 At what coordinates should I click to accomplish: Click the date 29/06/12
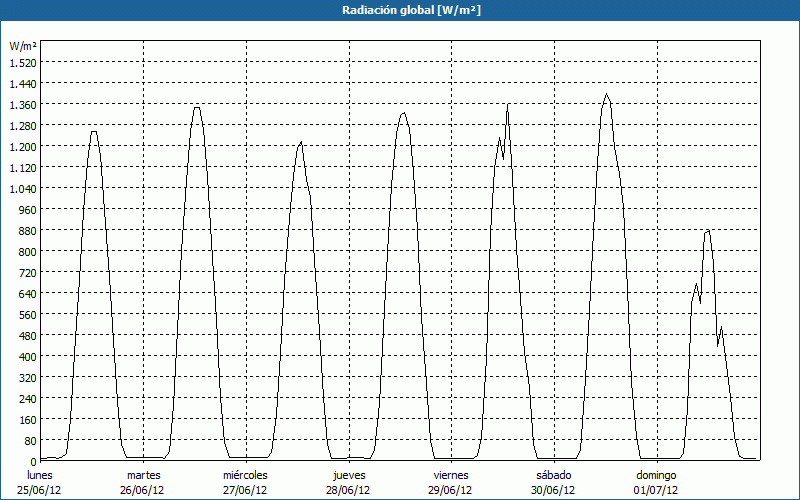(x=450, y=490)
